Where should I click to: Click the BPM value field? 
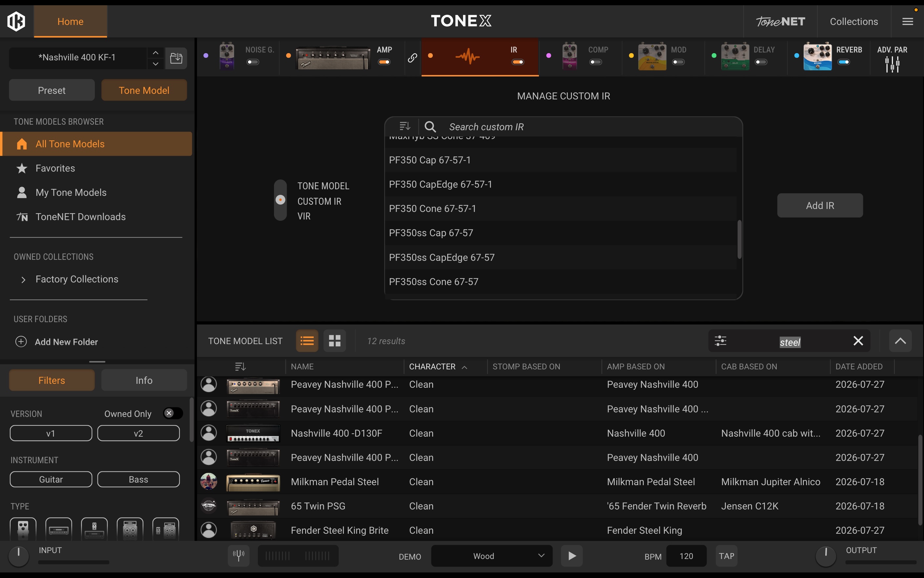click(686, 556)
